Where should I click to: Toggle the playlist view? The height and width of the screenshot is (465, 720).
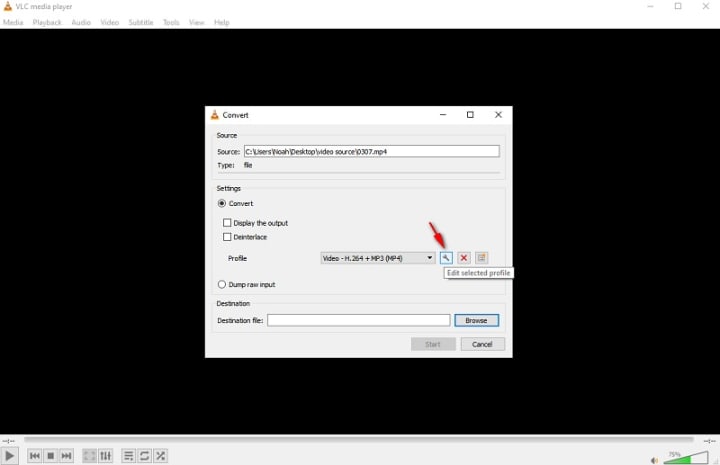click(129, 456)
